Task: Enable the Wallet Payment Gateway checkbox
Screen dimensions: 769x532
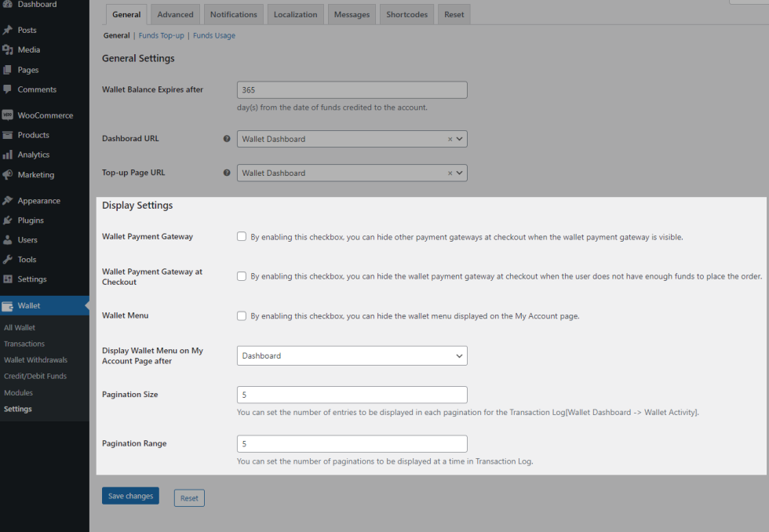Action: (x=242, y=236)
